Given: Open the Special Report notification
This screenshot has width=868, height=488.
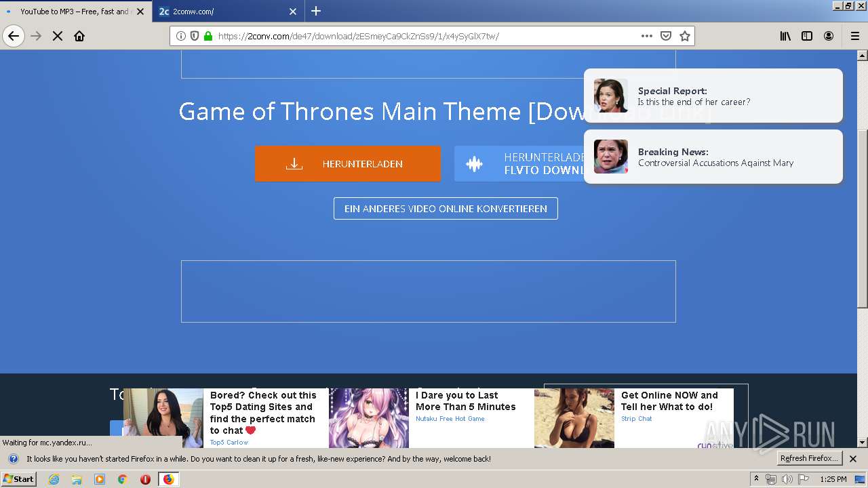Looking at the screenshot, I should [x=713, y=96].
